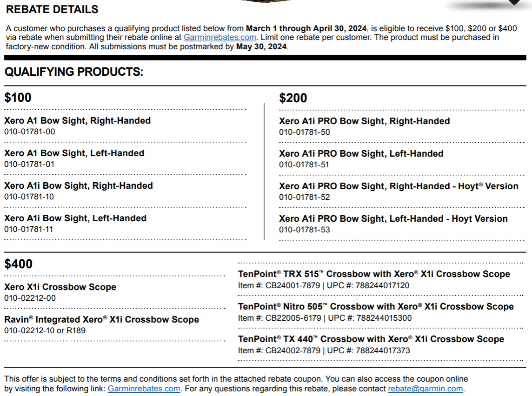Click the QUALIFYING PRODUCTS heading
Viewport: 532px width, 396px height.
point(74,72)
